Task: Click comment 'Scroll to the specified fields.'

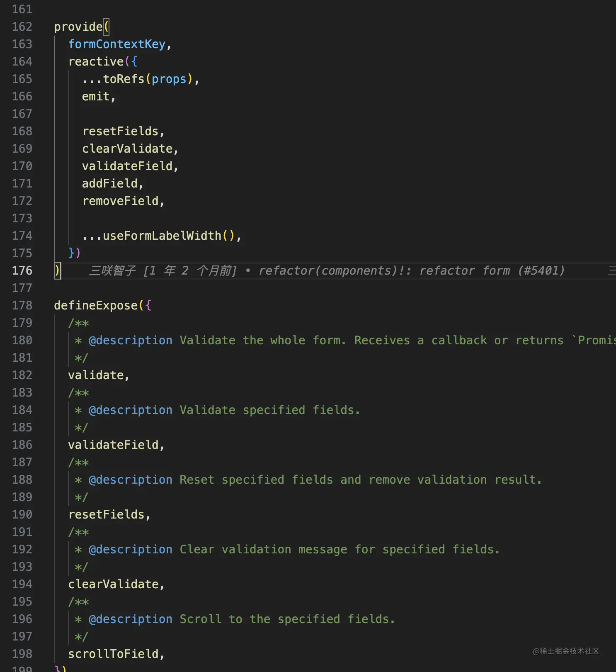Action: 287,619
